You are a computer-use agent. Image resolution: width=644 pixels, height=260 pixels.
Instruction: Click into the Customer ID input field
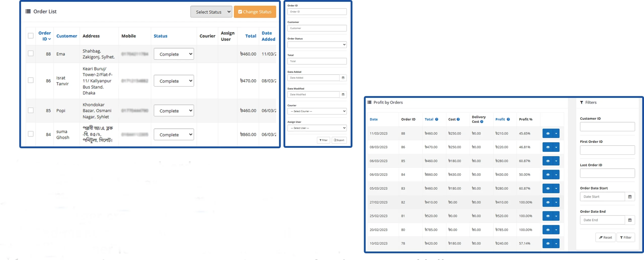[x=607, y=127]
